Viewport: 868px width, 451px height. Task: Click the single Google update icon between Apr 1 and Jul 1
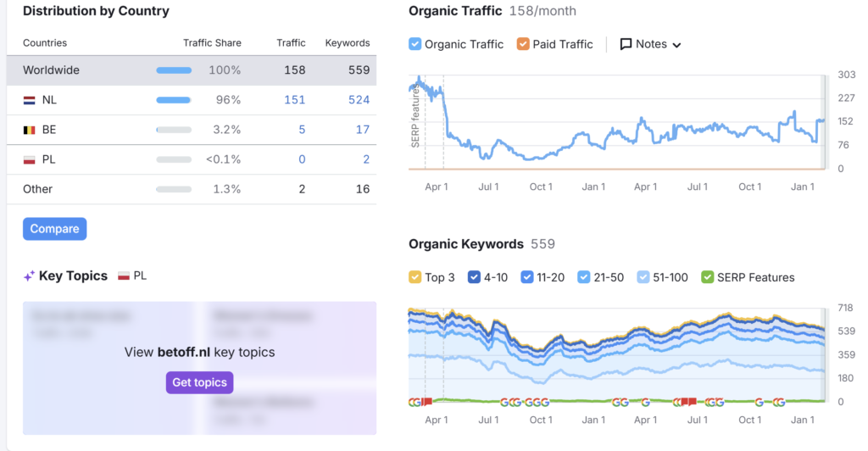645,402
